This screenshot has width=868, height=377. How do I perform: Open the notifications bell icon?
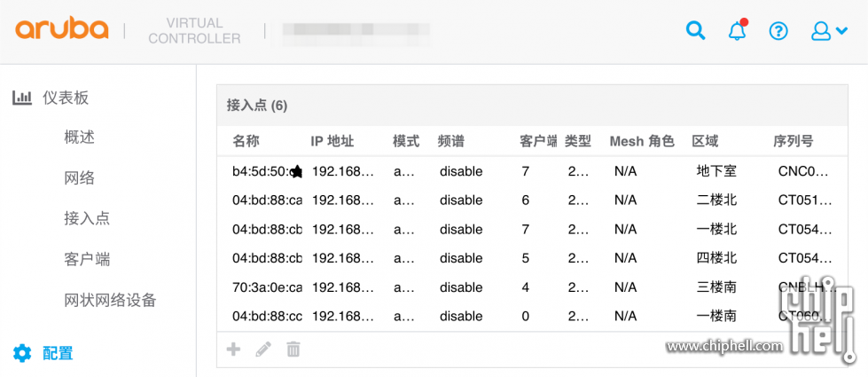tap(738, 30)
